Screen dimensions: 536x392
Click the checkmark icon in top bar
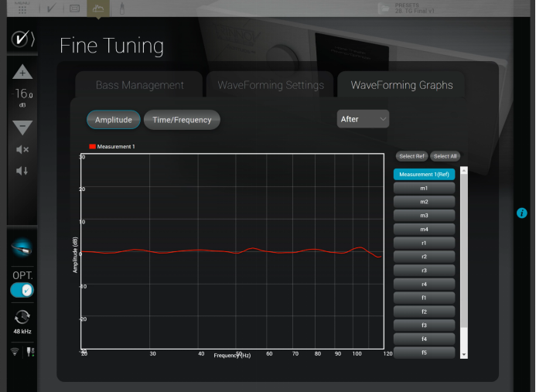tap(50, 9)
